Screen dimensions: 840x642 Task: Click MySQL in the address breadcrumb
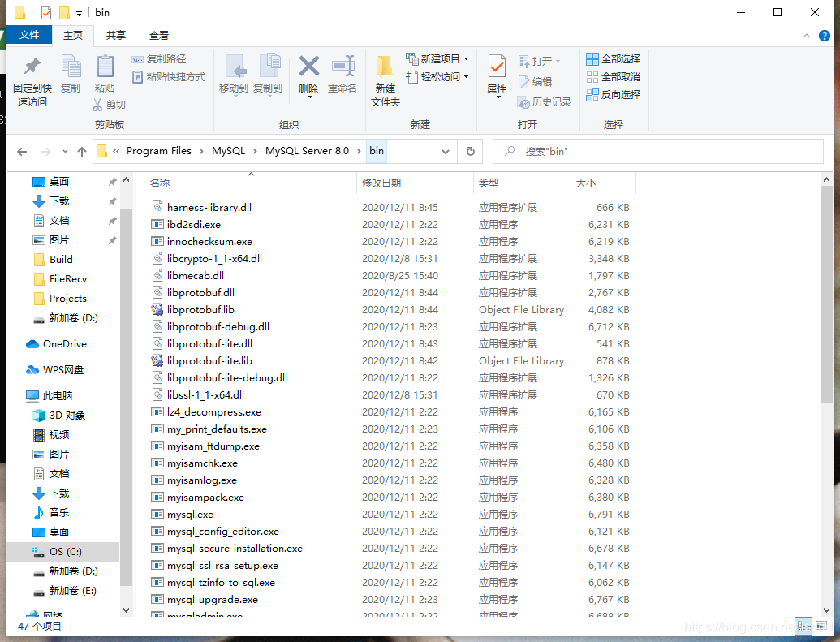point(228,151)
